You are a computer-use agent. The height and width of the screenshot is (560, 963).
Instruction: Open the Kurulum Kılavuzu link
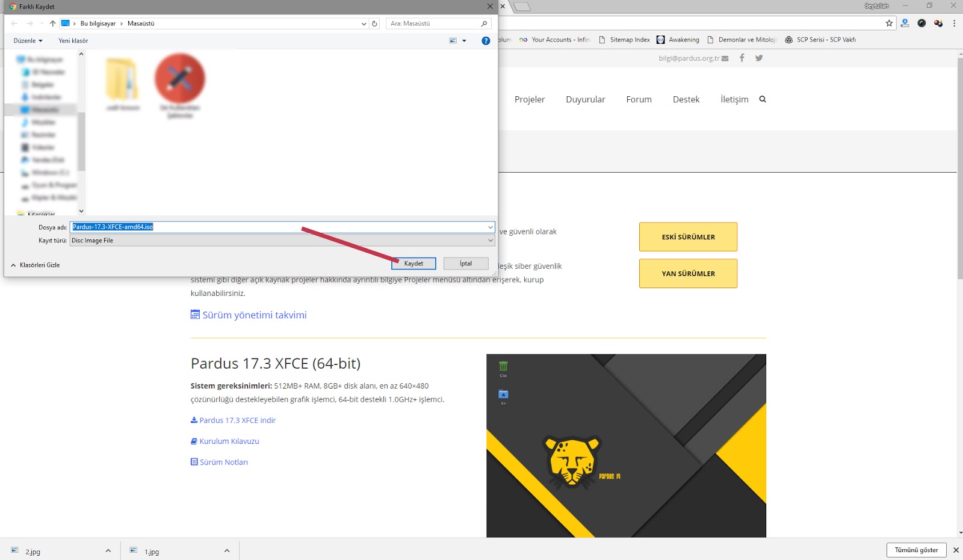point(225,442)
